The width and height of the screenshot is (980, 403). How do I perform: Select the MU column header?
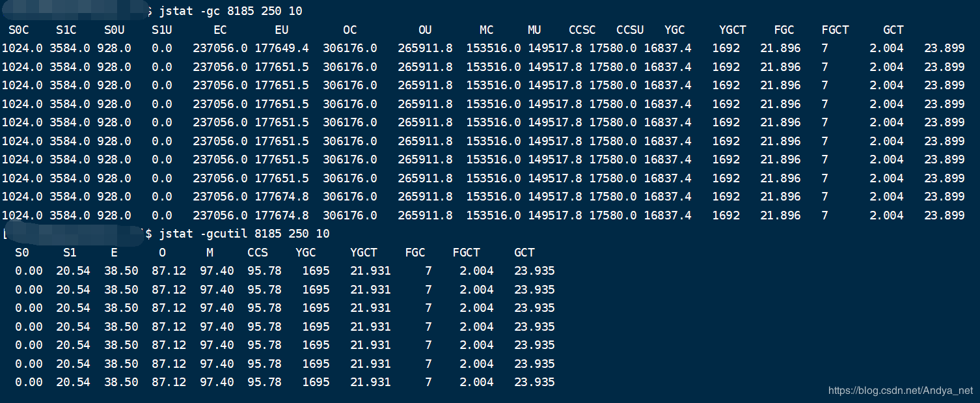(534, 30)
